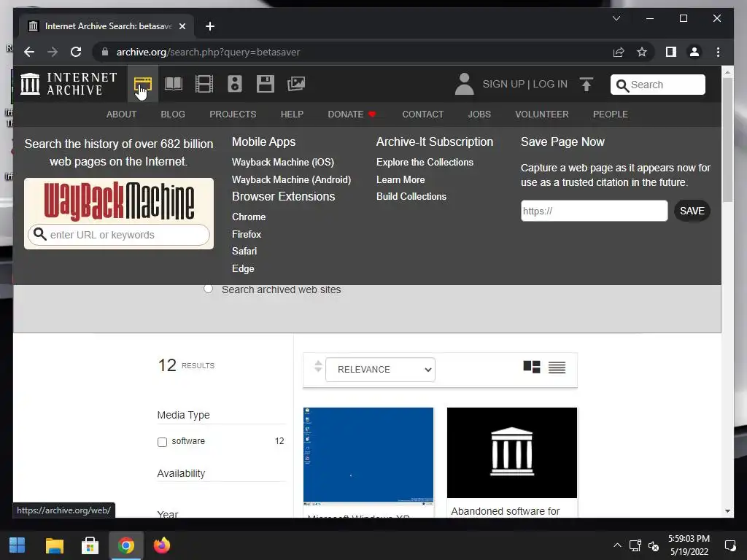Click the Internet Archive logo

(x=69, y=84)
